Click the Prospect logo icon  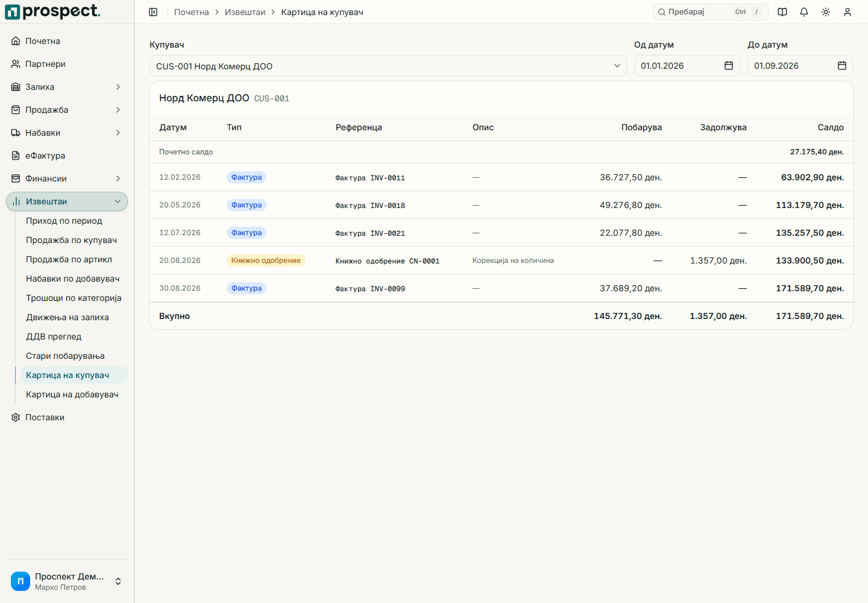[x=13, y=12]
